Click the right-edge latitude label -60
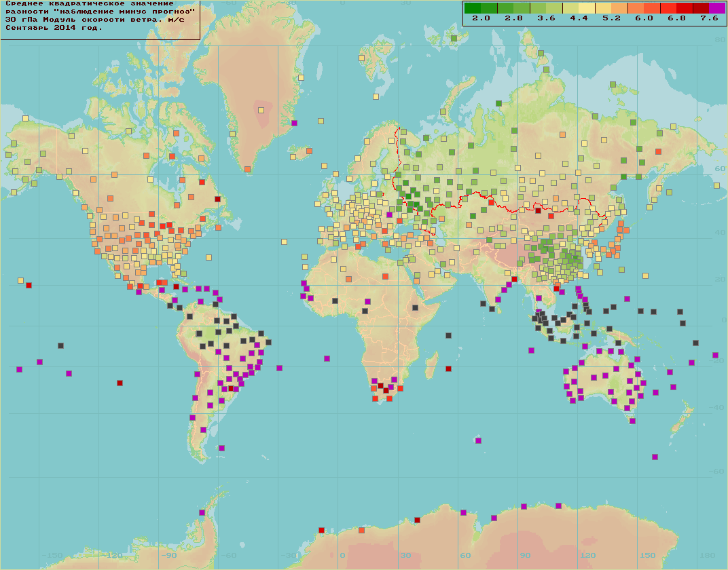This screenshot has height=570, width=728. pyautogui.click(x=717, y=471)
